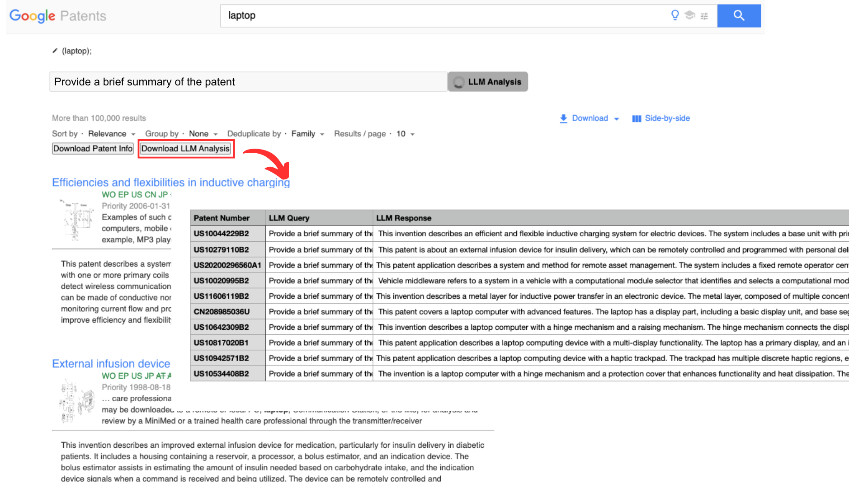Select patent number US11606119B2 cell

(228, 296)
